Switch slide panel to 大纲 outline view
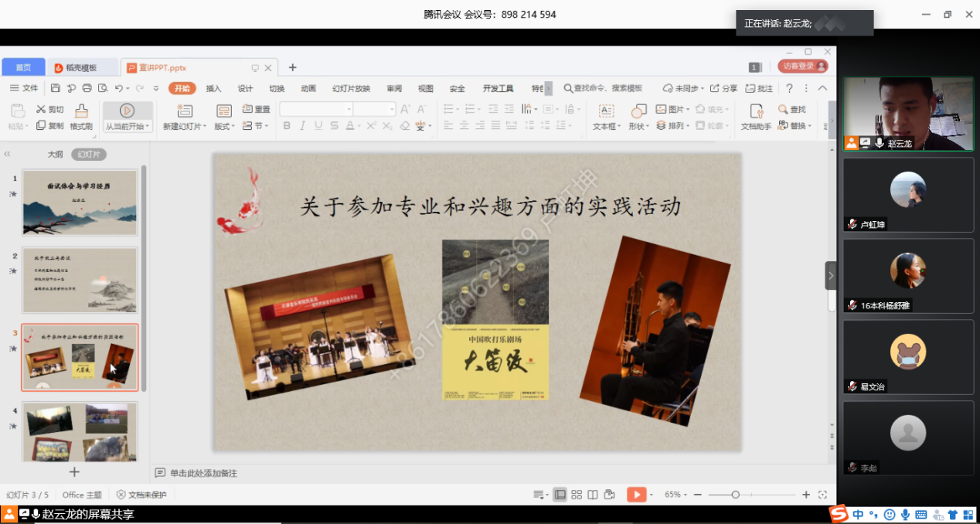Image resolution: width=980 pixels, height=524 pixels. (55, 155)
